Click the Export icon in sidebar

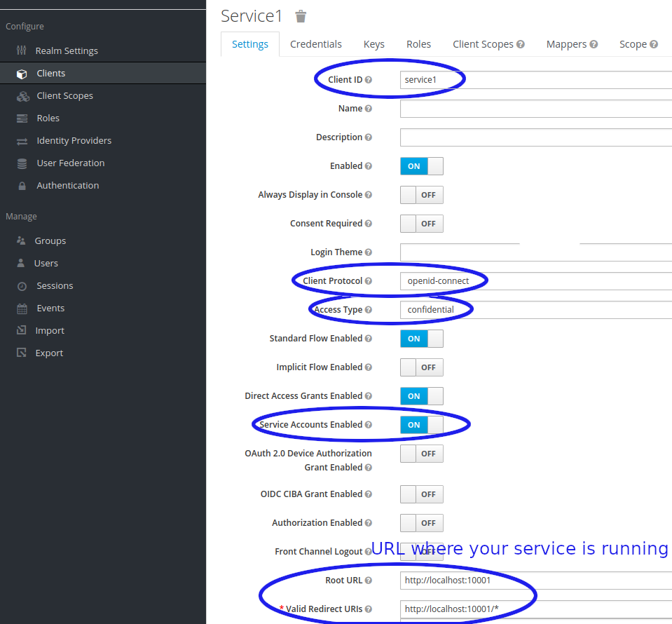[x=22, y=353]
